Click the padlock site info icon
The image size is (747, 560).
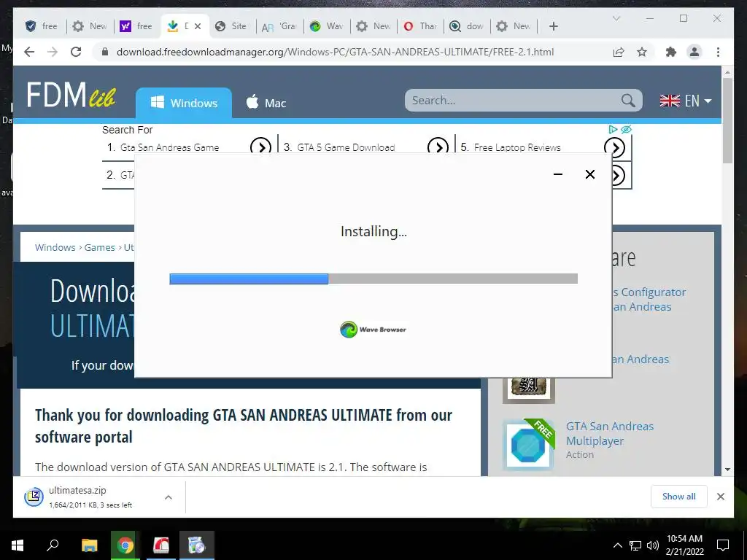tap(105, 52)
